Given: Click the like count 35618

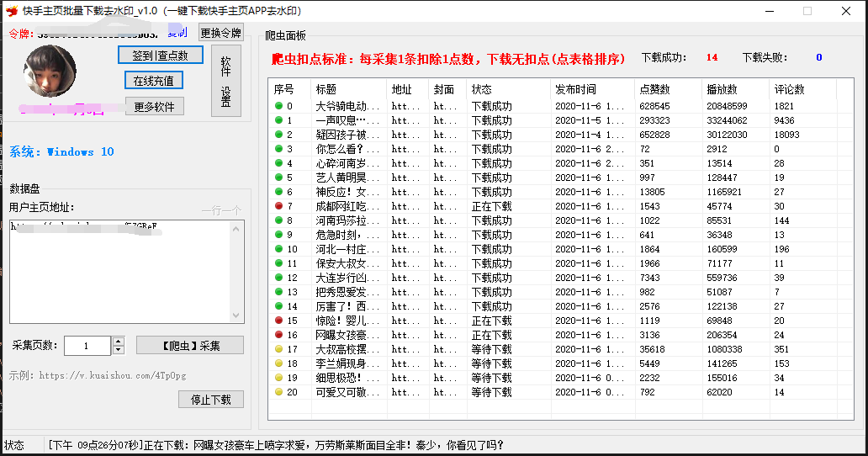Looking at the screenshot, I should pos(652,349).
